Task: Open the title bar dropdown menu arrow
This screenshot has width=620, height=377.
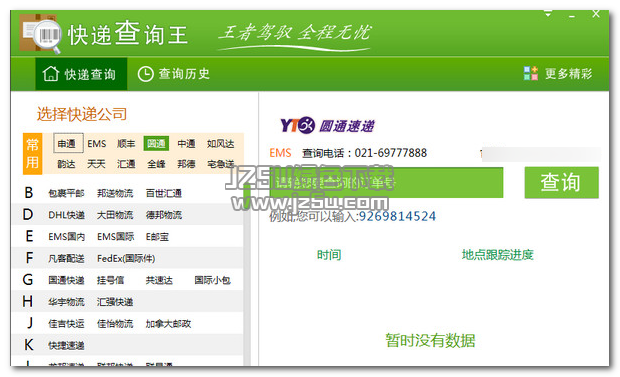Action: [x=548, y=14]
